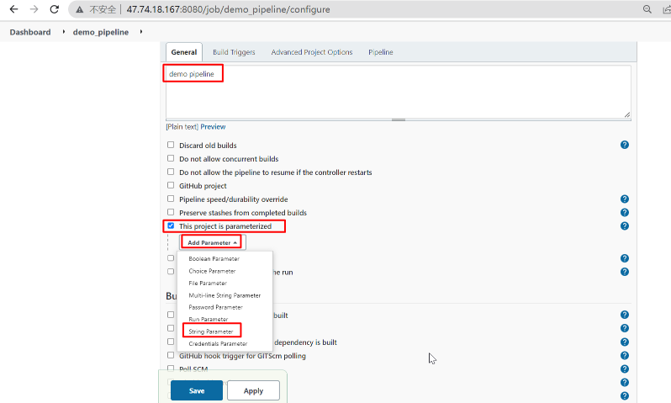The image size is (671, 403).
Task: Expand breadcrumb arrow after Dashboard
Action: [64, 32]
